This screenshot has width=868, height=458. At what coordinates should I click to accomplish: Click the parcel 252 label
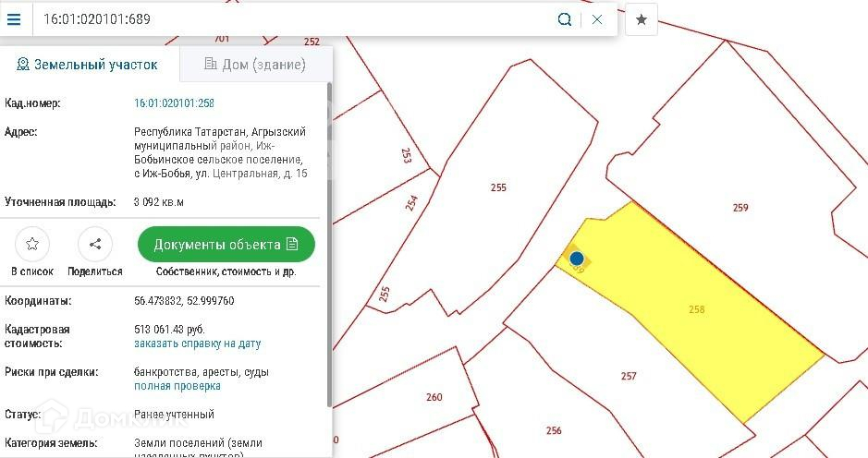(312, 42)
